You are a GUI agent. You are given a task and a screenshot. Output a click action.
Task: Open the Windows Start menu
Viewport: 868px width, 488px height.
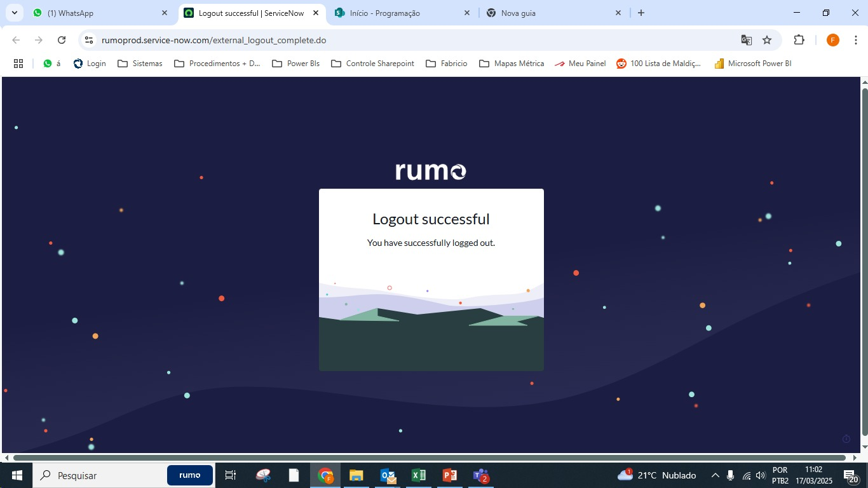point(17,475)
